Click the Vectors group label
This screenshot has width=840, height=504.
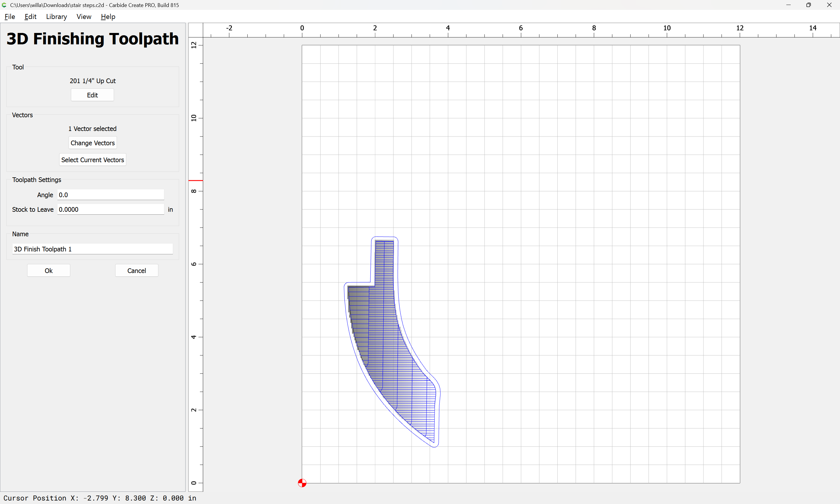coord(22,115)
